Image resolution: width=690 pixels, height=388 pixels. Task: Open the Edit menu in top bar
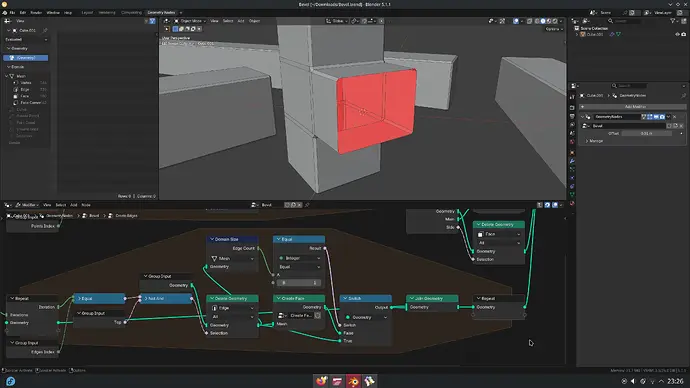pyautogui.click(x=23, y=13)
